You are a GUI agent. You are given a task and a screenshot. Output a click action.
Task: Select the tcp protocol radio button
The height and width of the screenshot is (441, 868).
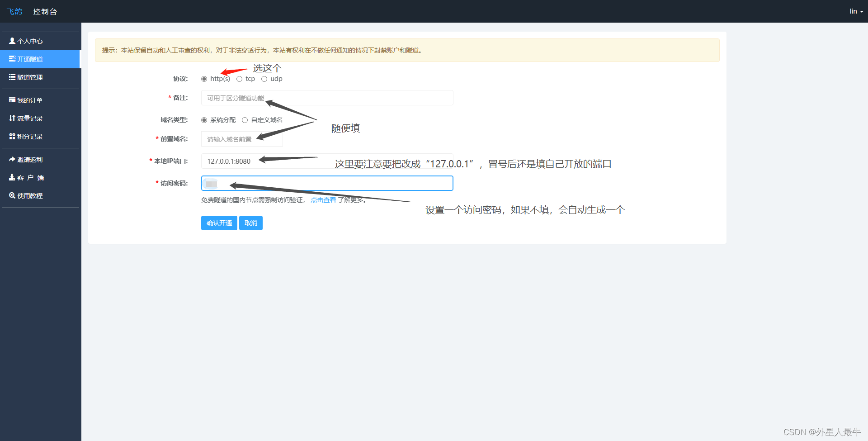coord(239,79)
